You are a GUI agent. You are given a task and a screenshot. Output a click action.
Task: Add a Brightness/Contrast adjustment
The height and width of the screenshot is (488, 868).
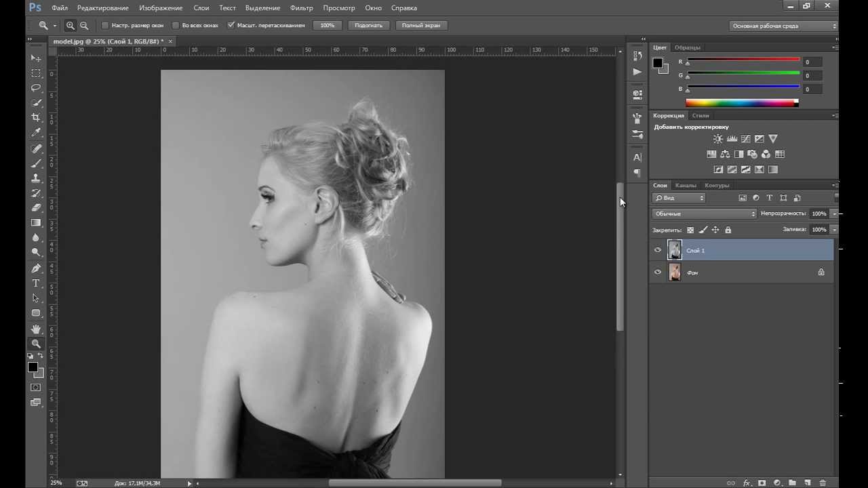pyautogui.click(x=718, y=139)
